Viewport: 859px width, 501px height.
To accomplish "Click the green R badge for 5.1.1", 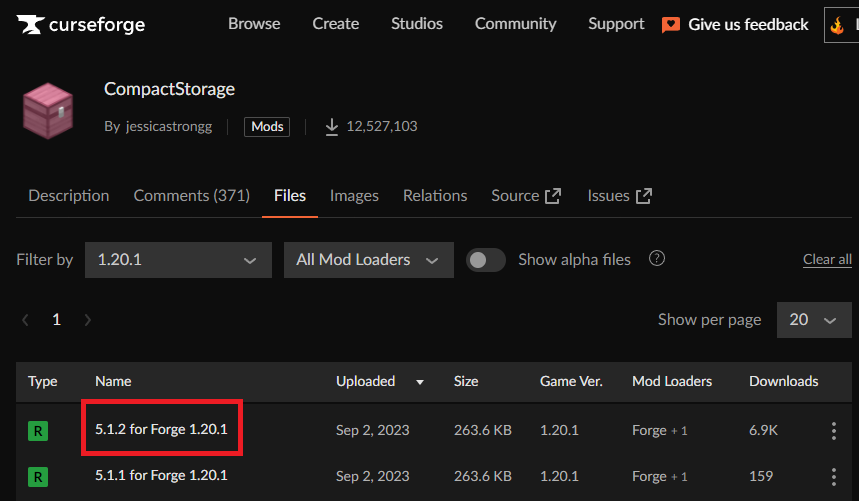I will [x=38, y=477].
